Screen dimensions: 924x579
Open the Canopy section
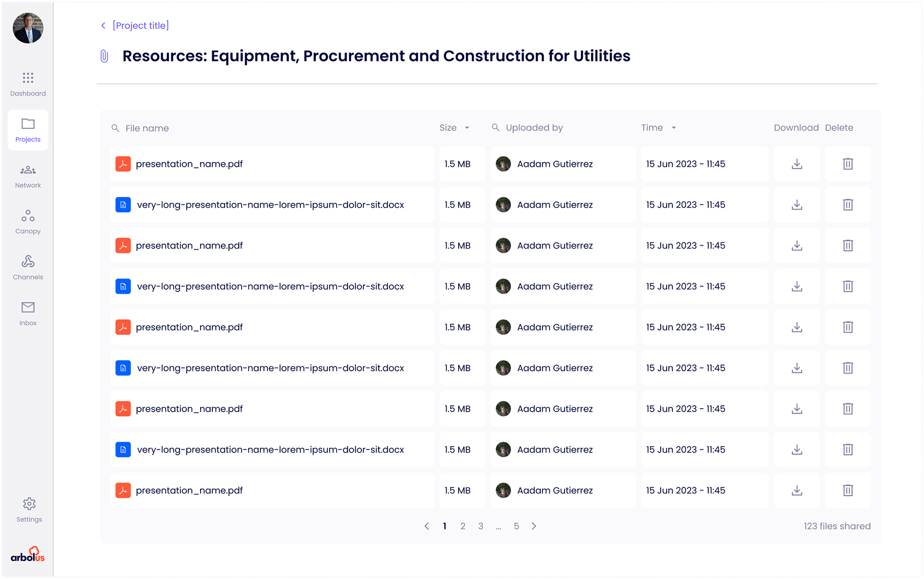pyautogui.click(x=28, y=222)
